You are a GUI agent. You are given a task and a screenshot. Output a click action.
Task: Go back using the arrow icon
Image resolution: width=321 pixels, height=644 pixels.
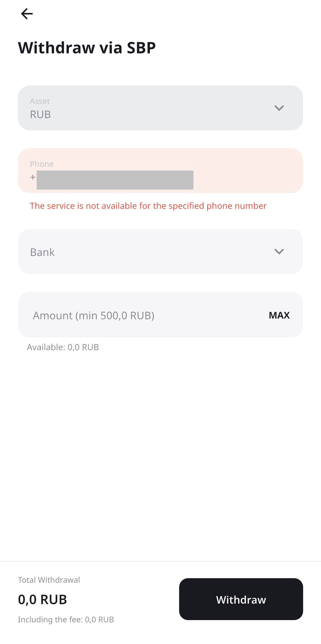(27, 14)
